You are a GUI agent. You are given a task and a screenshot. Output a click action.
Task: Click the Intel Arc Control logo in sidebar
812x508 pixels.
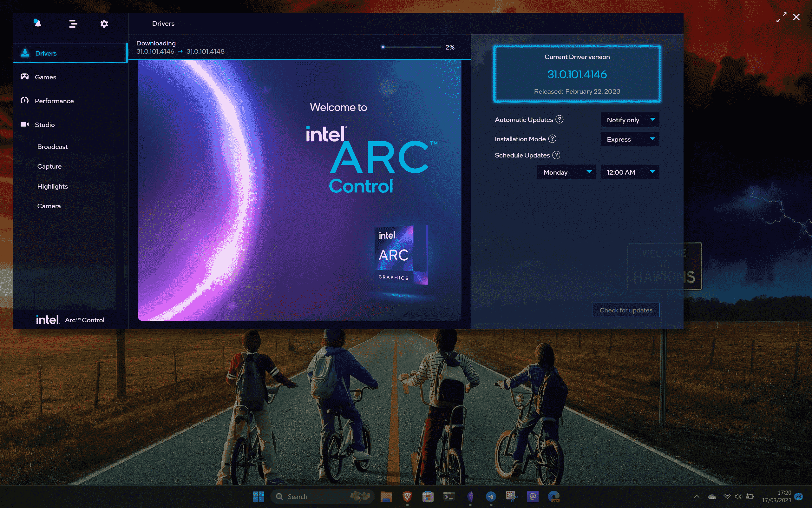[x=70, y=319]
